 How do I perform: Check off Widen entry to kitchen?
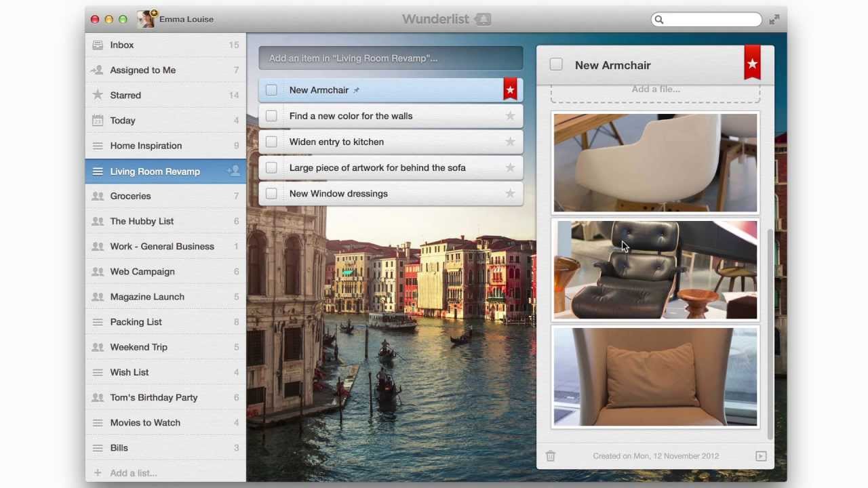point(271,142)
